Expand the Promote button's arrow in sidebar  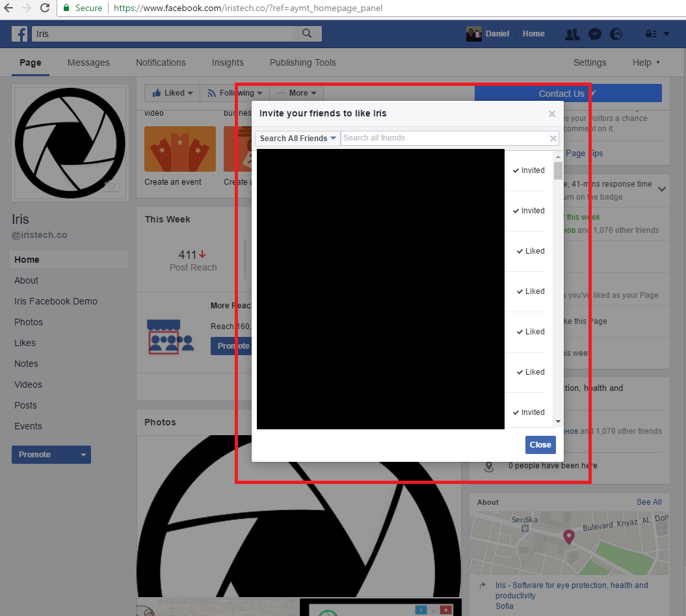point(83,455)
